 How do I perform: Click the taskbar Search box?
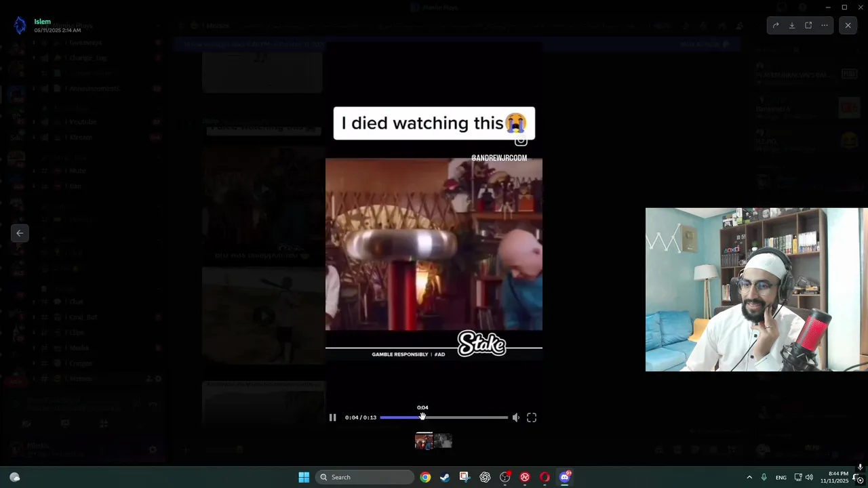click(365, 477)
